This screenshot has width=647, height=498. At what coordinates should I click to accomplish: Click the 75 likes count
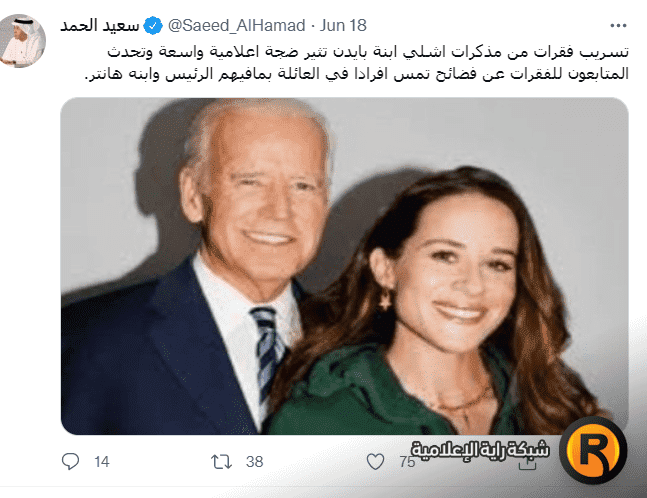[407, 462]
